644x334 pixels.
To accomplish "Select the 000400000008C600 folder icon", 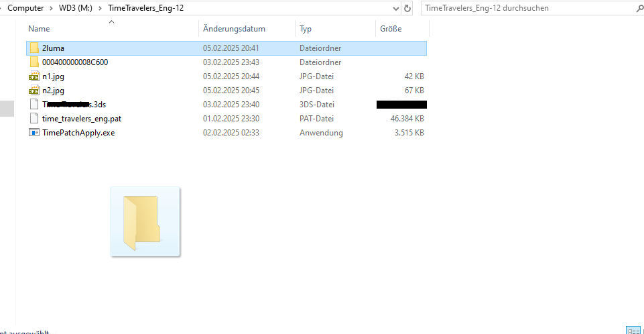I will click(34, 62).
